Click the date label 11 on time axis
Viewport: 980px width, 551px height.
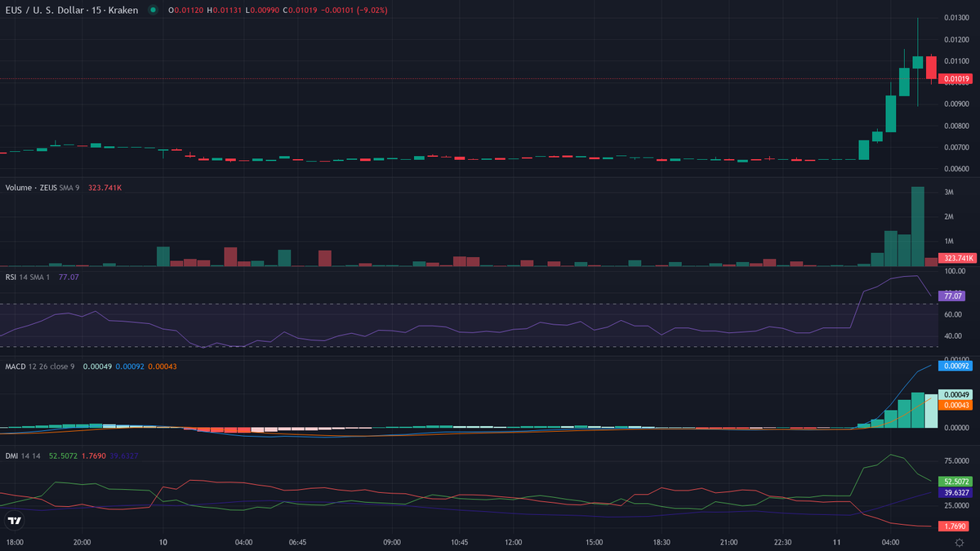(836, 542)
